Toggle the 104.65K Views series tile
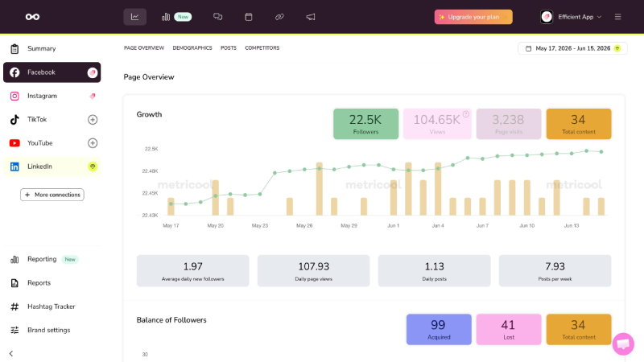 (x=437, y=124)
